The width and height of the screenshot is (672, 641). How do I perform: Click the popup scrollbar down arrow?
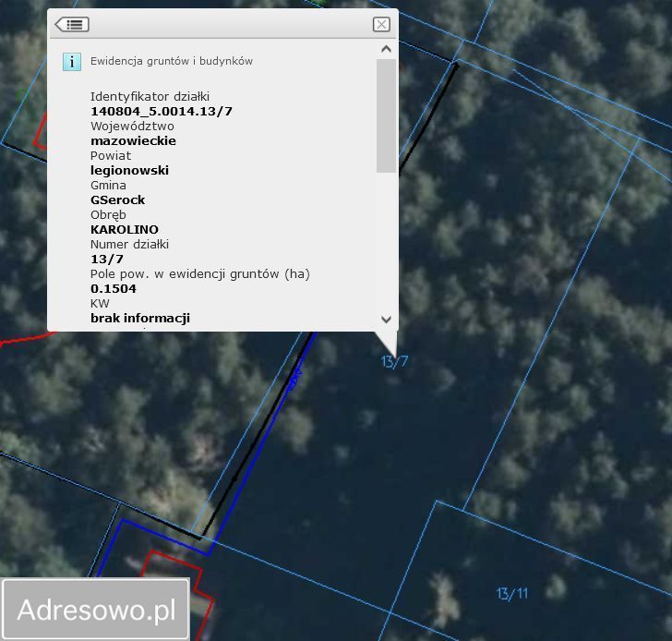click(386, 320)
